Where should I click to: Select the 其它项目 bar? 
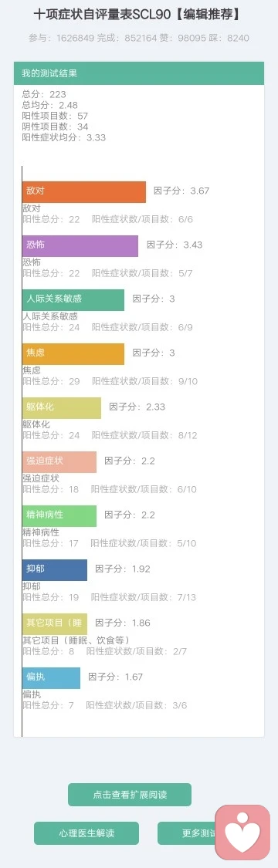tap(55, 623)
